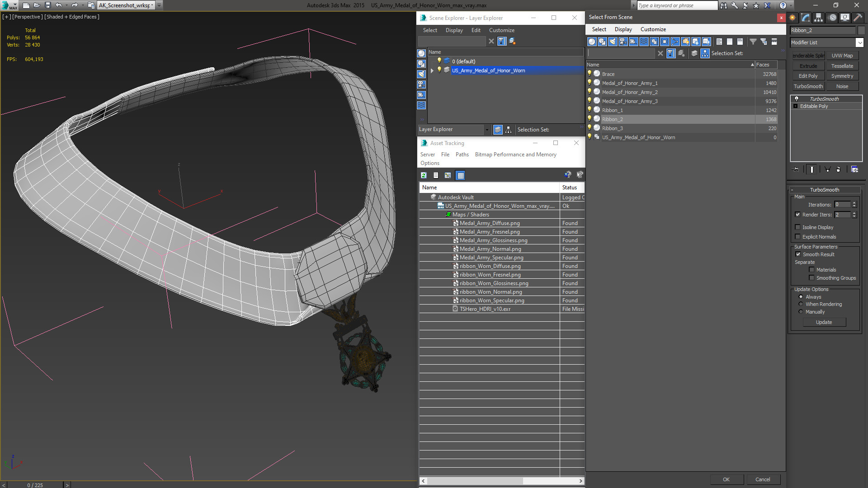Click OK button in Select From Scene
The width and height of the screenshot is (868, 488).
726,479
